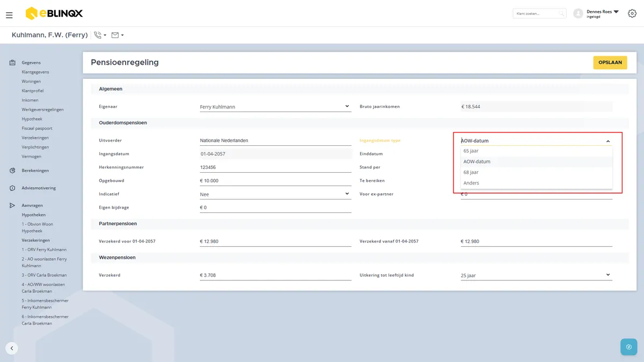Click the user avatar icon
The width and height of the screenshot is (644, 362).
pyautogui.click(x=578, y=13)
